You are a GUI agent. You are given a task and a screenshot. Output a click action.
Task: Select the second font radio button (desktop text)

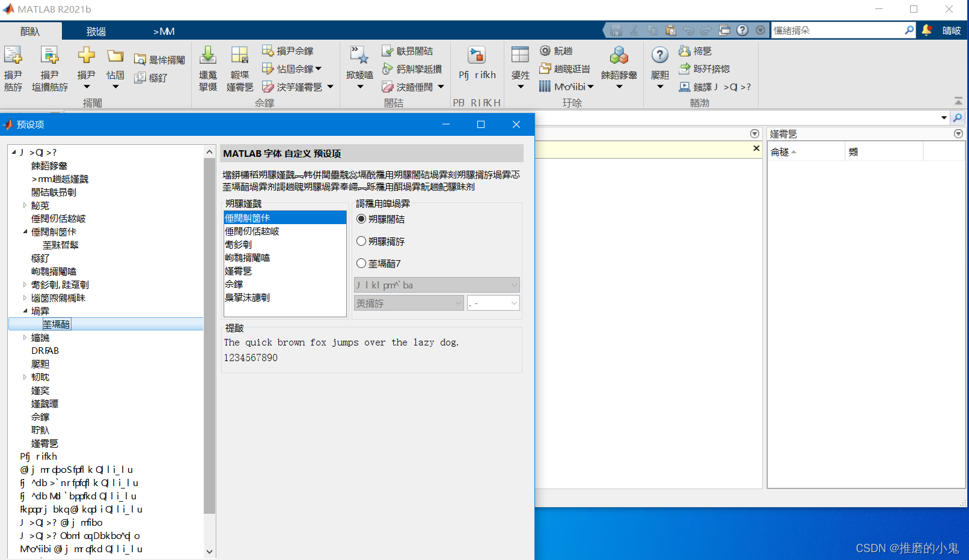pos(361,241)
